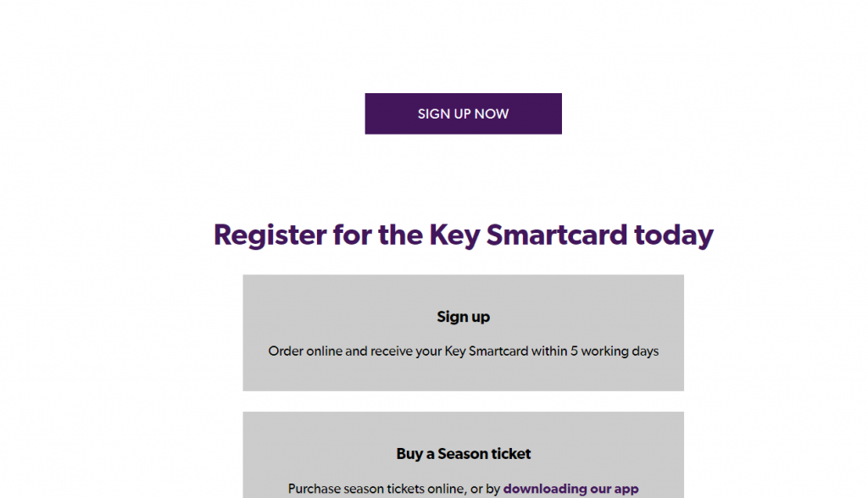Click the word 'Register' in the heading
This screenshot has height=498, width=868.
[270, 235]
